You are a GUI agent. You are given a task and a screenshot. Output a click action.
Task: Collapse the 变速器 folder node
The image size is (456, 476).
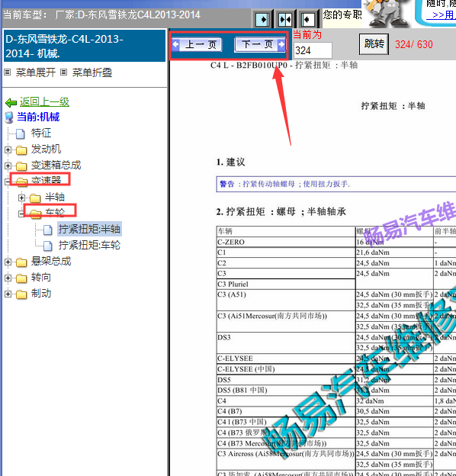pyautogui.click(x=8, y=182)
